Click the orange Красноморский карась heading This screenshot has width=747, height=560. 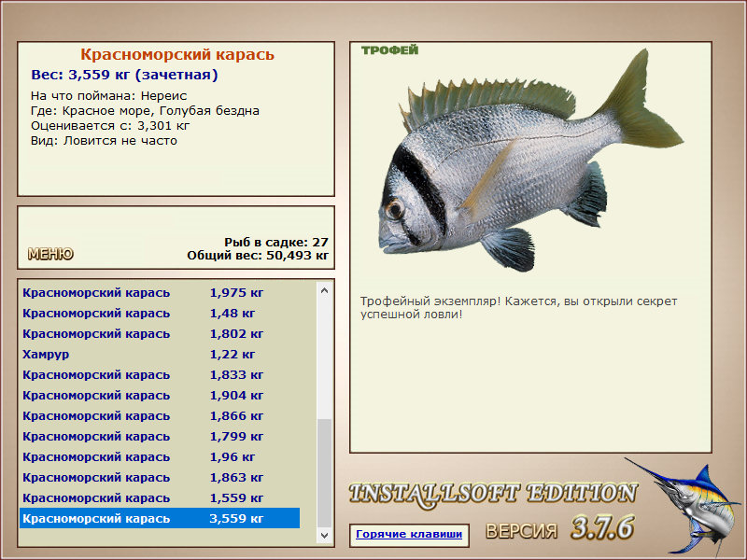(x=177, y=55)
